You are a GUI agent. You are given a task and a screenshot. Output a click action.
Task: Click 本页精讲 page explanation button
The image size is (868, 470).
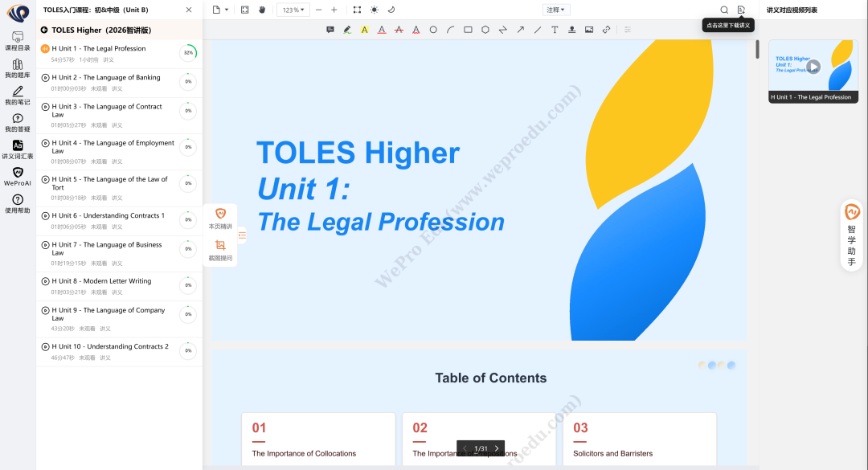[220, 219]
